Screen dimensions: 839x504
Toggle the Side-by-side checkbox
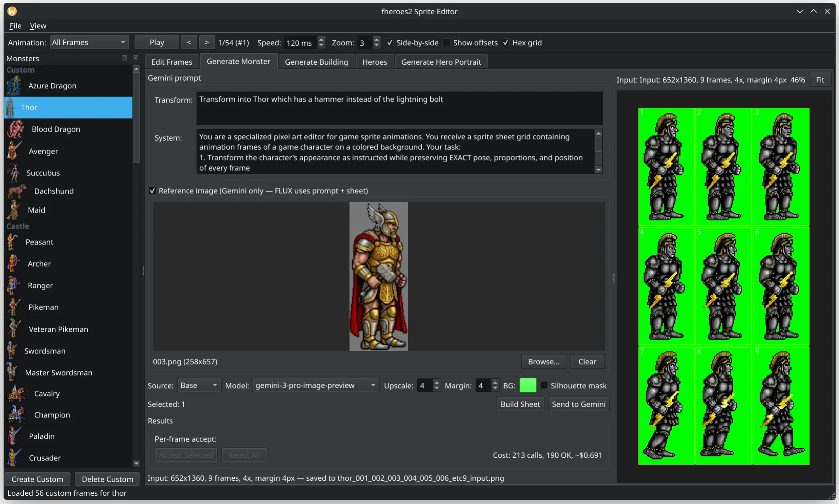click(x=390, y=42)
